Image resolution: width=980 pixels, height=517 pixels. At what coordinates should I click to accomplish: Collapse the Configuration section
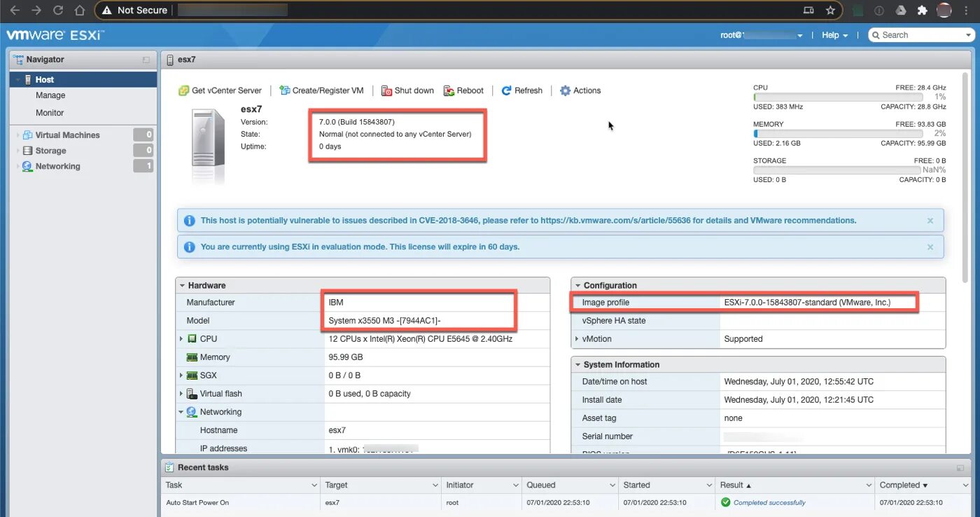[577, 286]
